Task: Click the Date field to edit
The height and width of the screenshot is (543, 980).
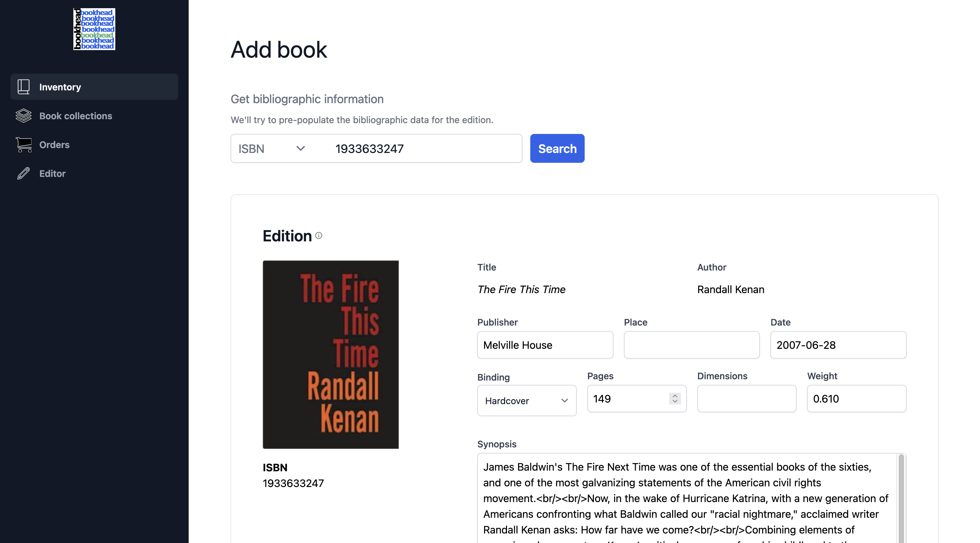Action: pyautogui.click(x=838, y=345)
